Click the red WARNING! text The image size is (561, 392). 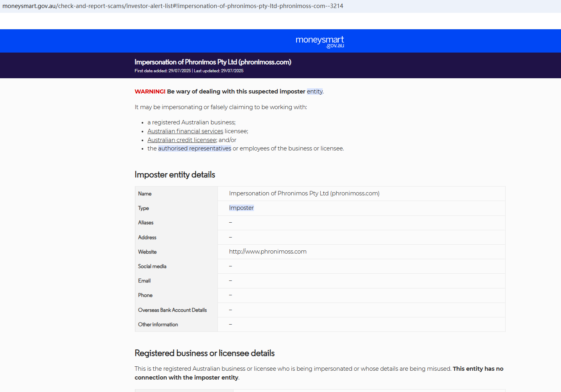pos(150,91)
